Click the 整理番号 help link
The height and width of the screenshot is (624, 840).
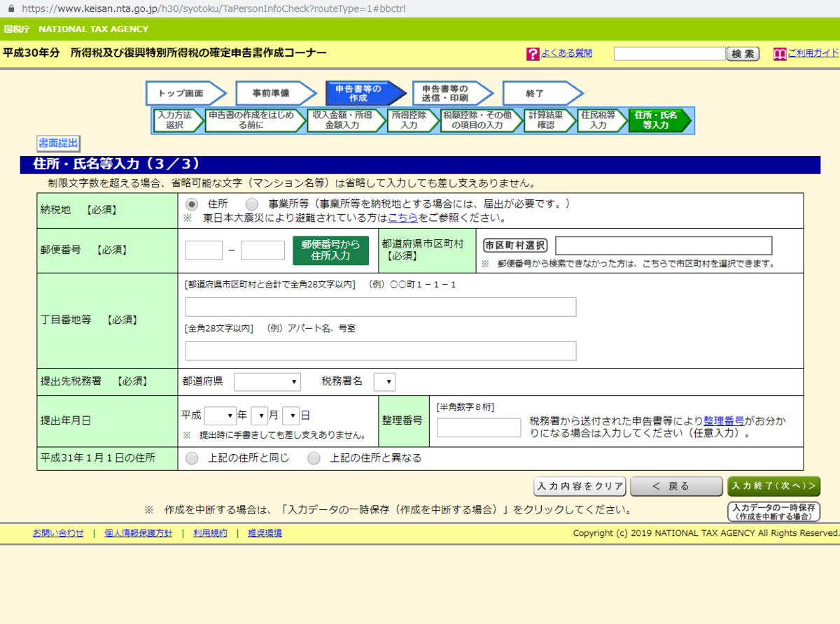724,420
